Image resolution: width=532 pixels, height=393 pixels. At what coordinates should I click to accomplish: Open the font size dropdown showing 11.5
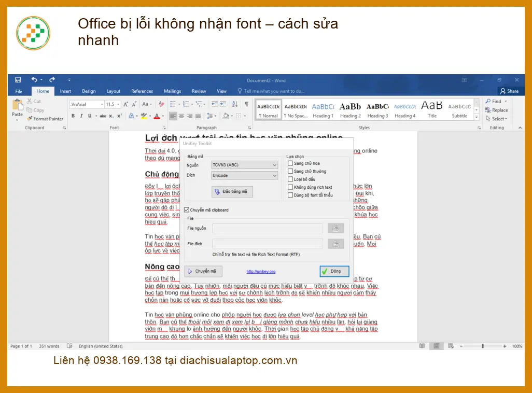coord(118,105)
